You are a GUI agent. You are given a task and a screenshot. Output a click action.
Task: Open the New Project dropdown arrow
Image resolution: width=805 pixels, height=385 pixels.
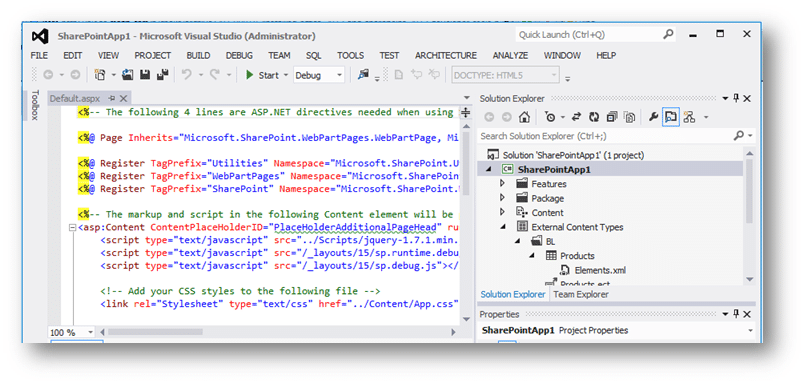113,75
